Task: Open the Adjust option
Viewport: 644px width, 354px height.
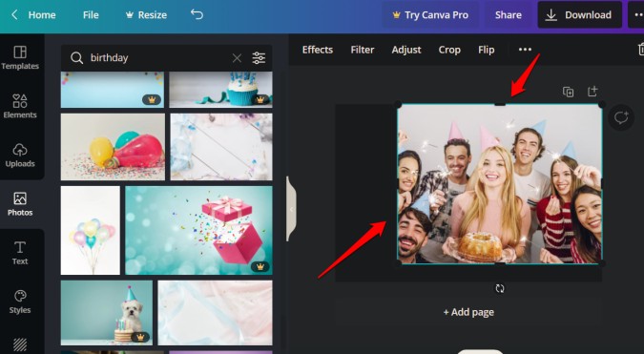Action: coord(406,50)
